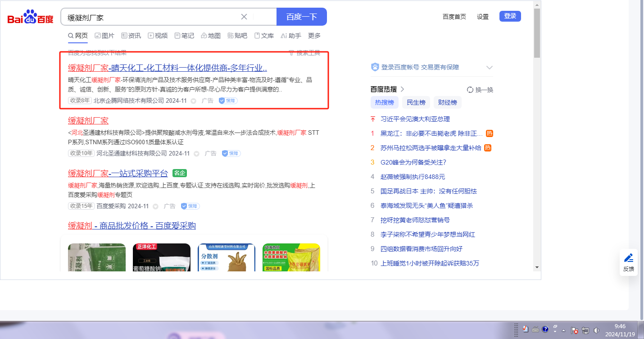Switch to the 笔记 tab

tap(184, 36)
